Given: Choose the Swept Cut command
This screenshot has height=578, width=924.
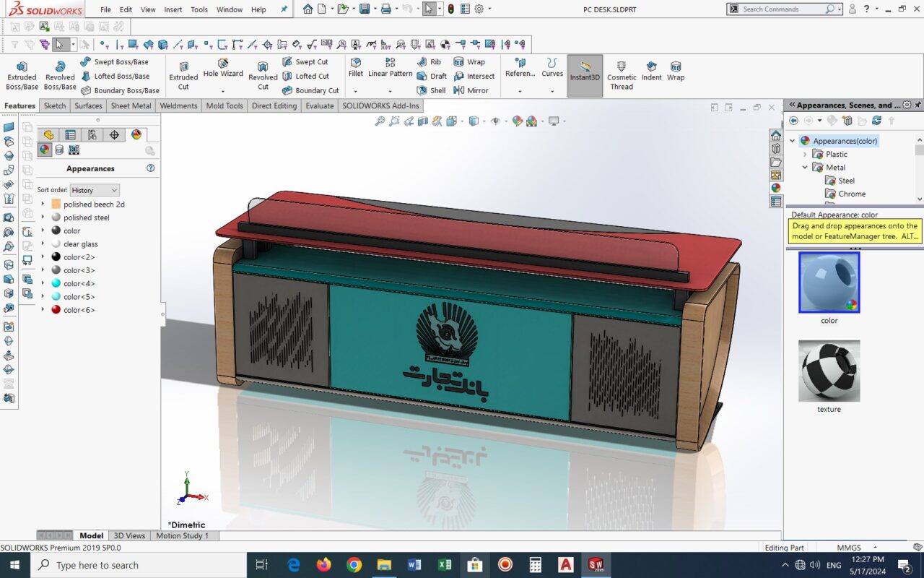Looking at the screenshot, I should (x=305, y=62).
